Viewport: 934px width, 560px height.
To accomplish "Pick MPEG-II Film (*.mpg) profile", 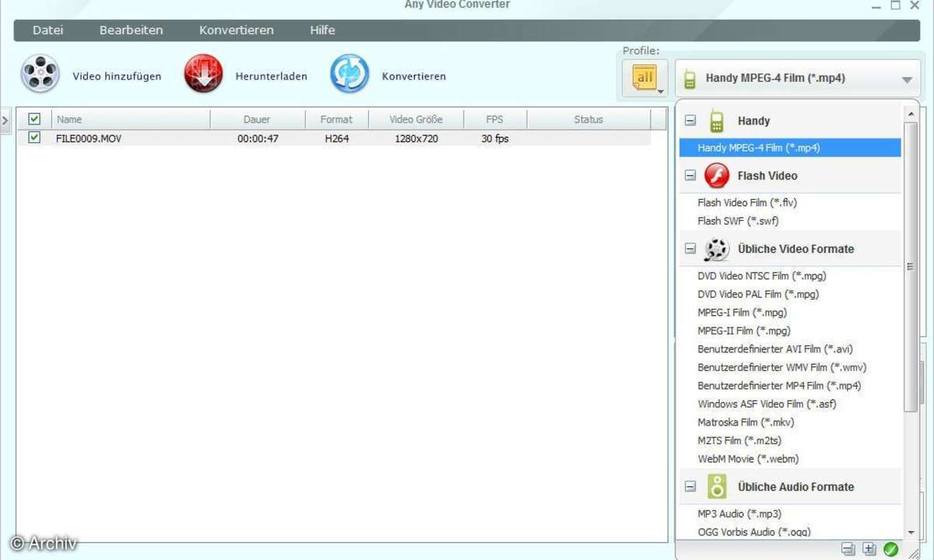I will tap(744, 331).
